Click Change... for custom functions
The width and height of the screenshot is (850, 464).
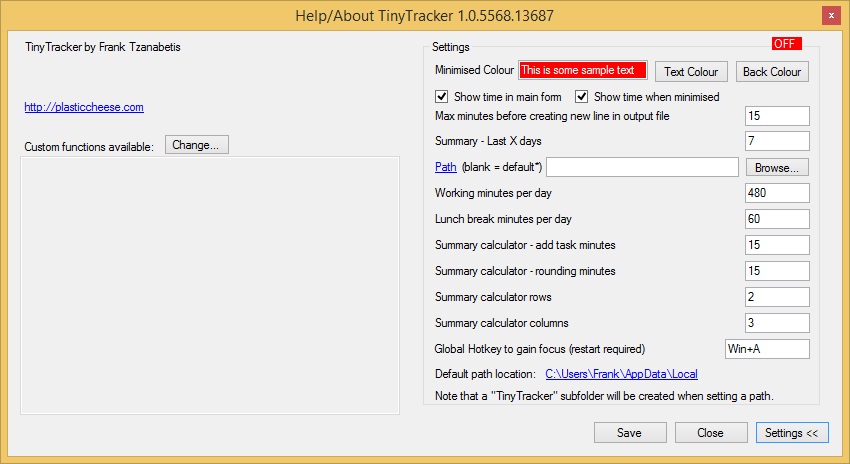tap(197, 145)
